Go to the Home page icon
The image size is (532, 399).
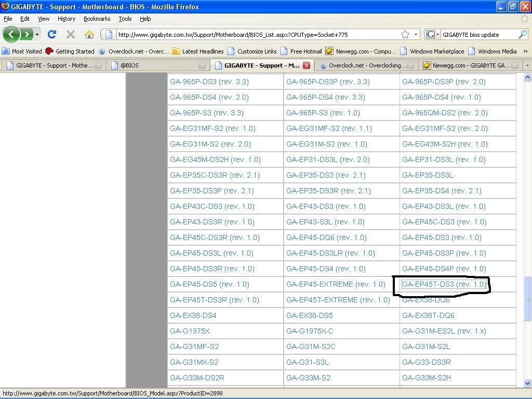(x=89, y=34)
